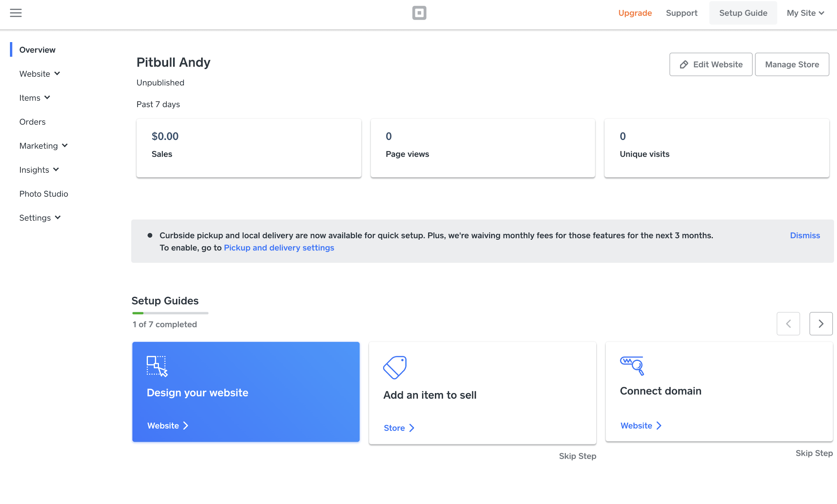The height and width of the screenshot is (504, 837).
Task: Click the price tag icon
Action: [395, 367]
